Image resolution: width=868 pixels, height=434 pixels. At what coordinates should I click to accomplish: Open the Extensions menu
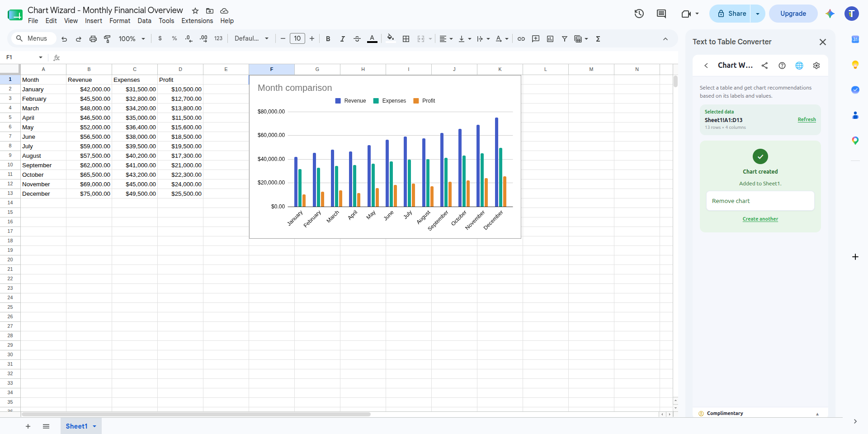tap(197, 21)
